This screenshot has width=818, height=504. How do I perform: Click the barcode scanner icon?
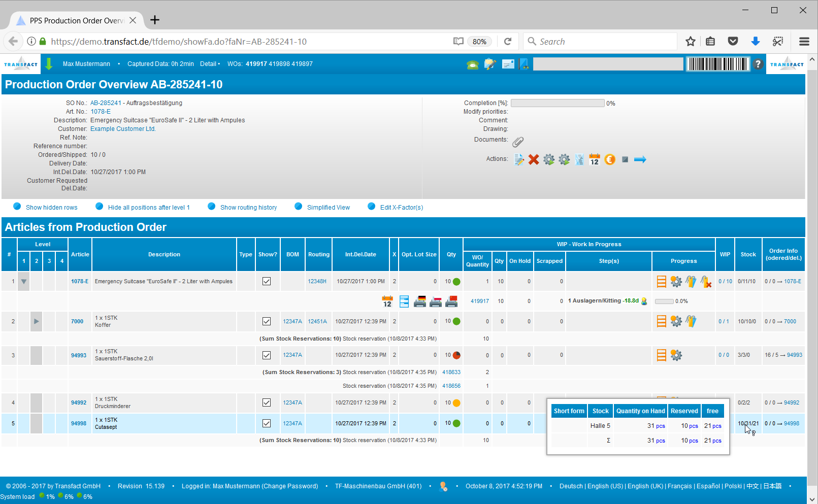click(x=717, y=64)
